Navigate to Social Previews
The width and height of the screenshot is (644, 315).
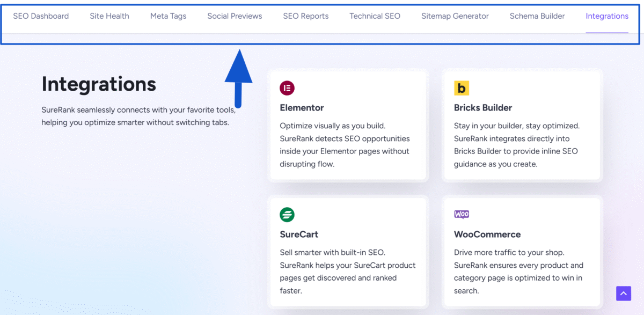[x=235, y=16]
